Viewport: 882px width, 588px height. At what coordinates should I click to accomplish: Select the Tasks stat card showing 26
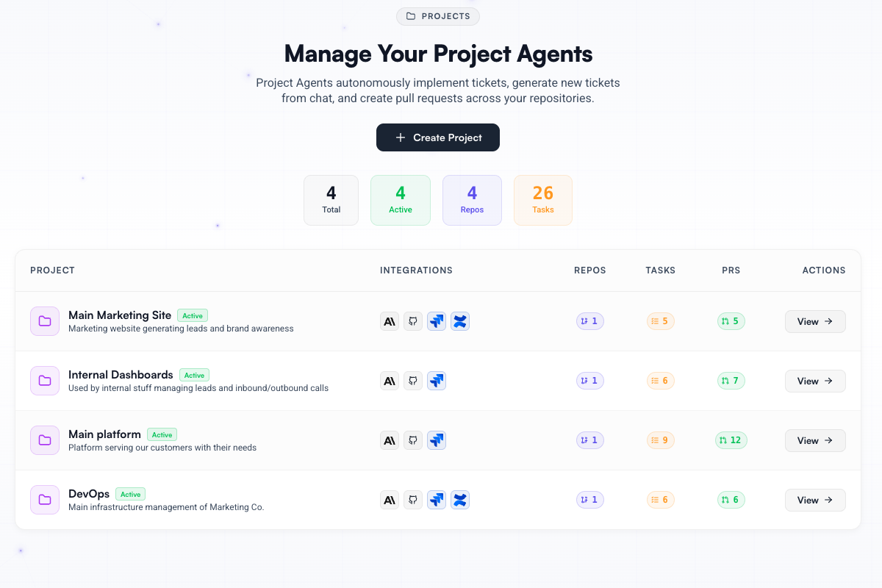[542, 200]
